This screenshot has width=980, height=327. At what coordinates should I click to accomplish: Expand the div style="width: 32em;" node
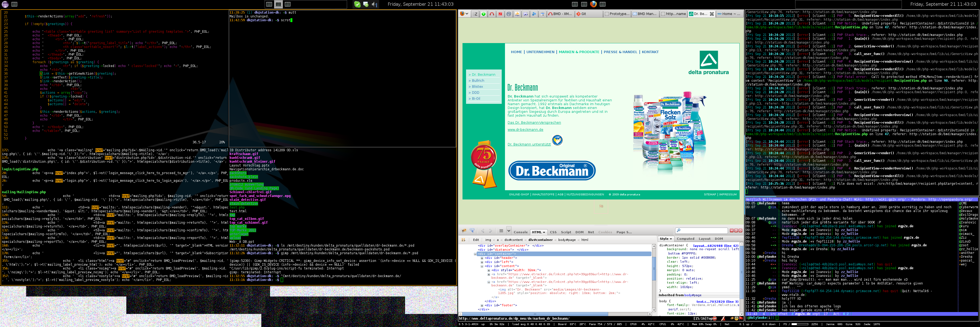tap(489, 270)
